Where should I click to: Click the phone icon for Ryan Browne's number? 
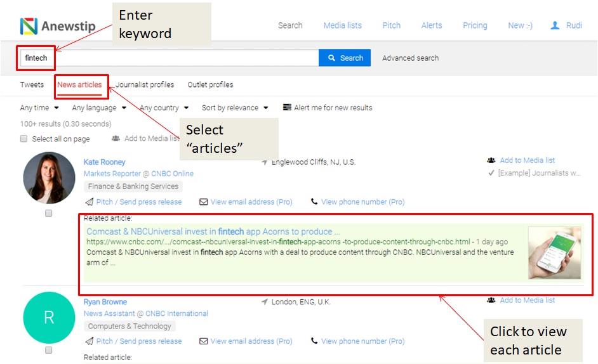[x=314, y=341]
